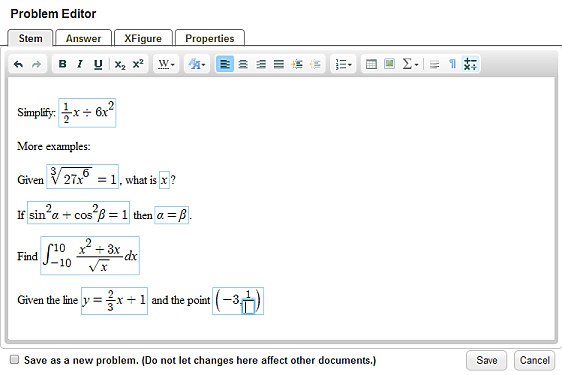
Task: Insert an image using the picture icon
Action: click(389, 64)
